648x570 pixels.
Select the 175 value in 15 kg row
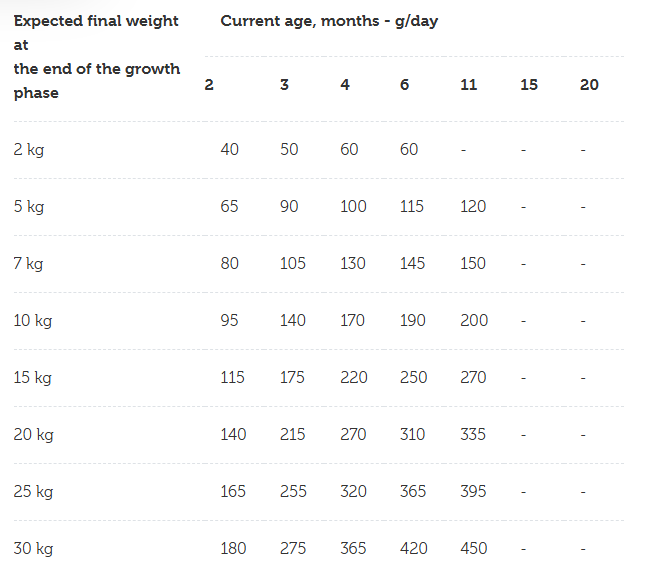point(292,377)
